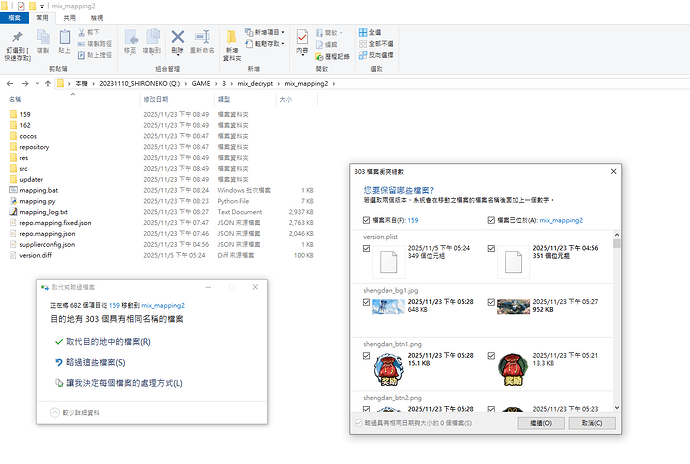Viewport: 690px width, 464px height.
Task: Switch to the Share (共用) ribbon tab
Action: [x=68, y=18]
